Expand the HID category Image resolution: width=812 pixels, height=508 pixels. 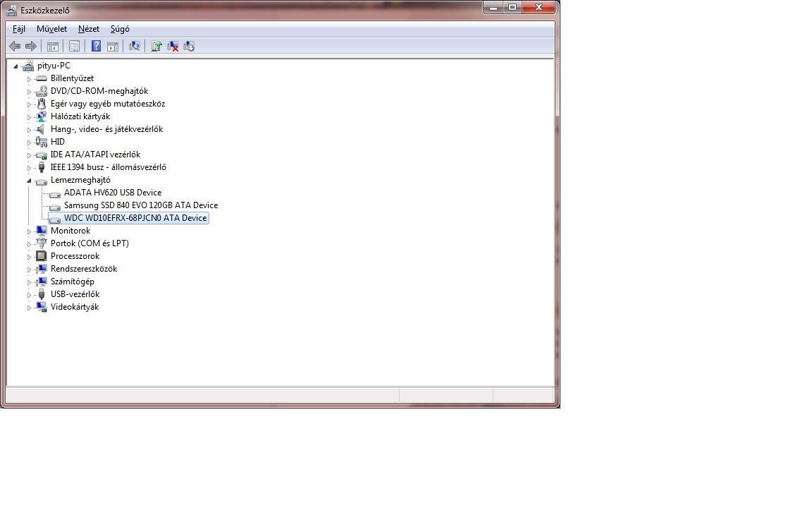[29, 143]
